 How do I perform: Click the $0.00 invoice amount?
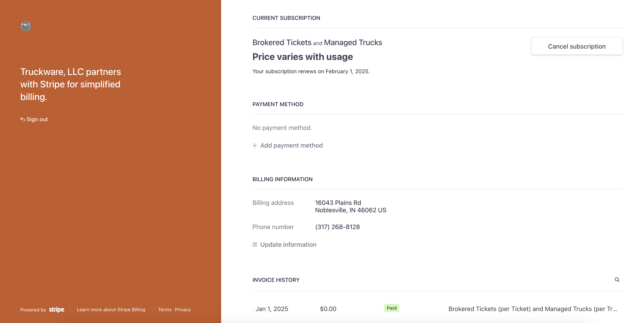328,309
